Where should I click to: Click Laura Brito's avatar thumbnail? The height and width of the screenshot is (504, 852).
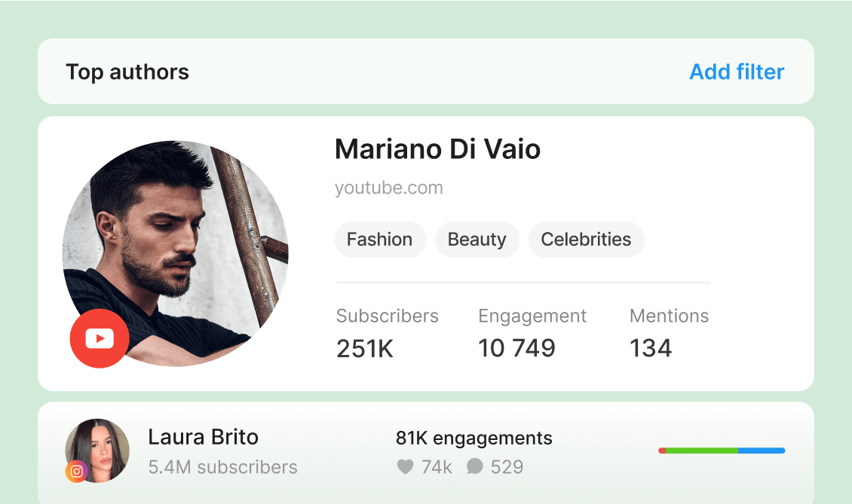pyautogui.click(x=97, y=450)
